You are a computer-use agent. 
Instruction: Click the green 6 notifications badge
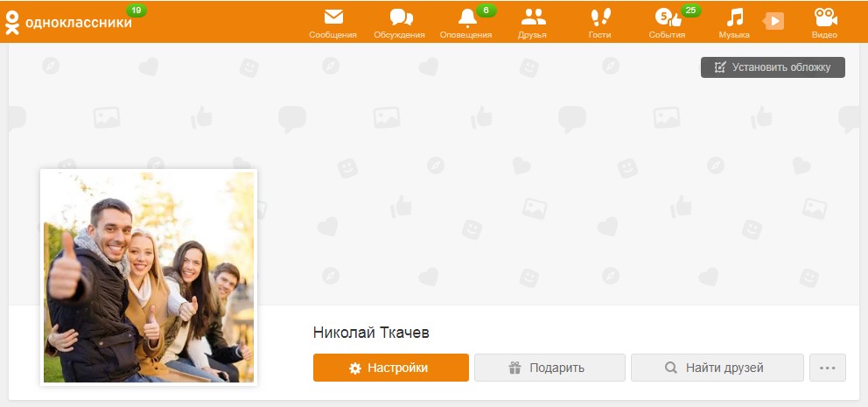pos(486,10)
